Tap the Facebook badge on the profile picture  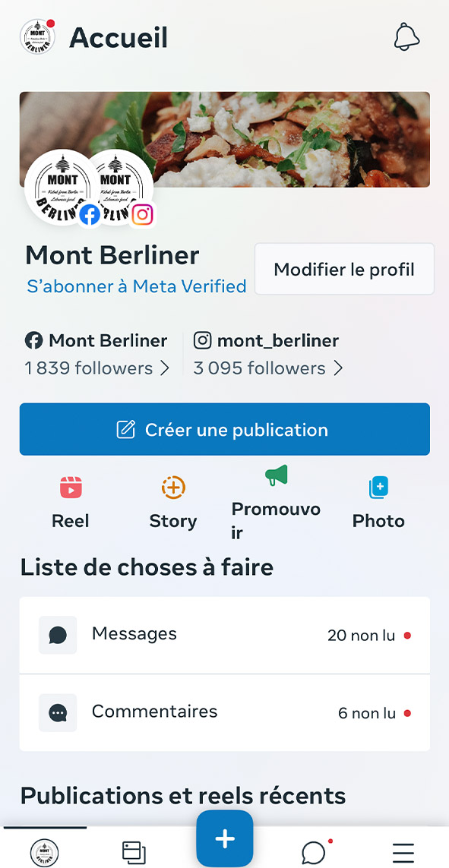pyautogui.click(x=89, y=215)
